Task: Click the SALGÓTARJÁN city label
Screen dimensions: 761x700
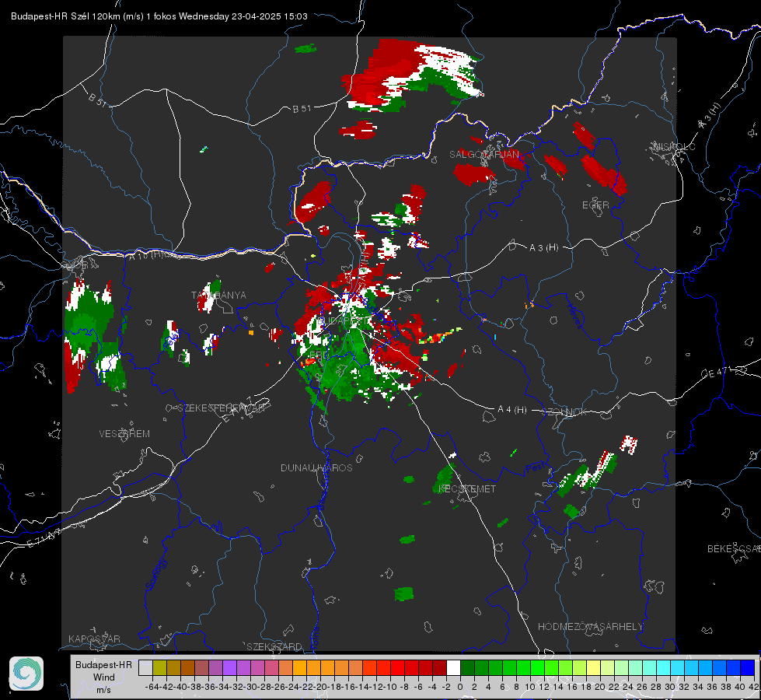Action: tap(483, 155)
